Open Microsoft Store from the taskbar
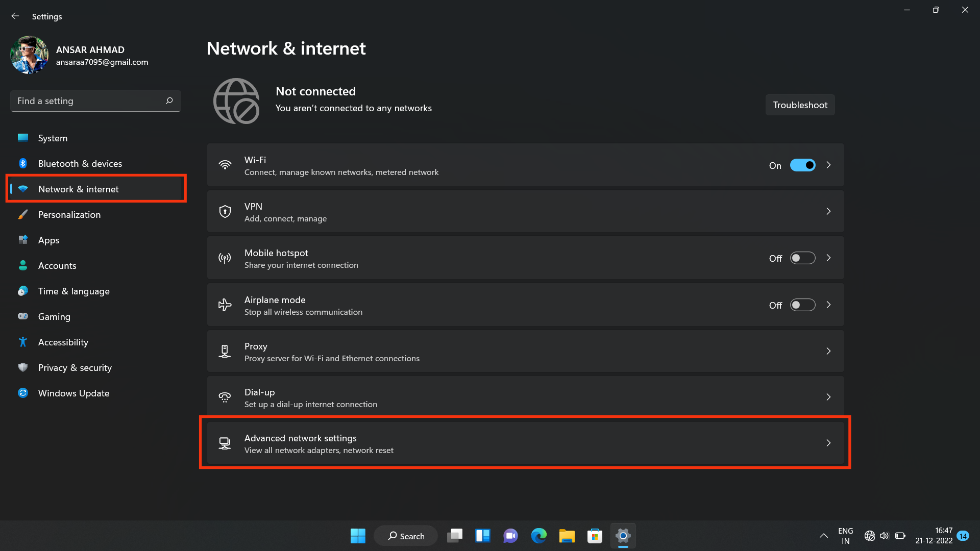 595,536
